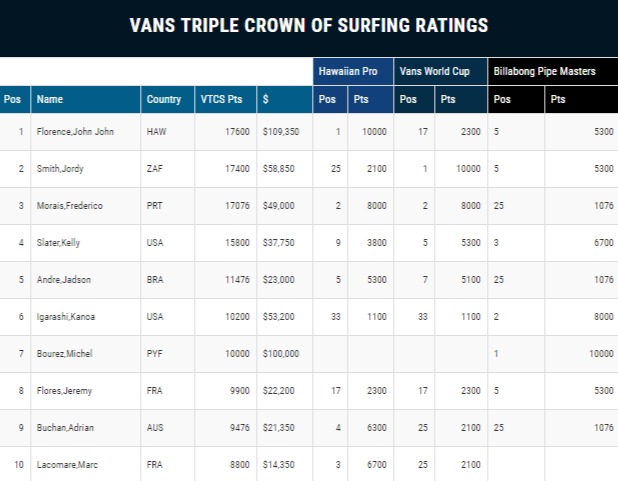Open Flores, Jeremy's name entry
The width and height of the screenshot is (618, 481).
pyautogui.click(x=63, y=391)
